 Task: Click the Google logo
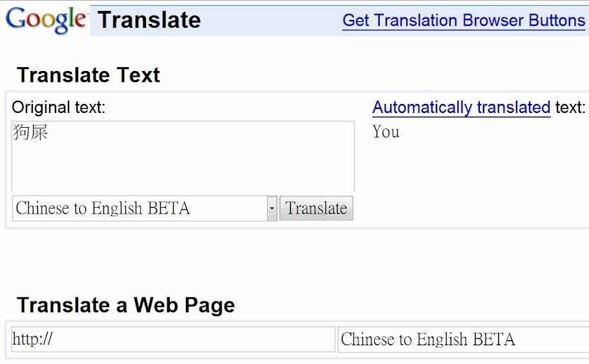45,19
